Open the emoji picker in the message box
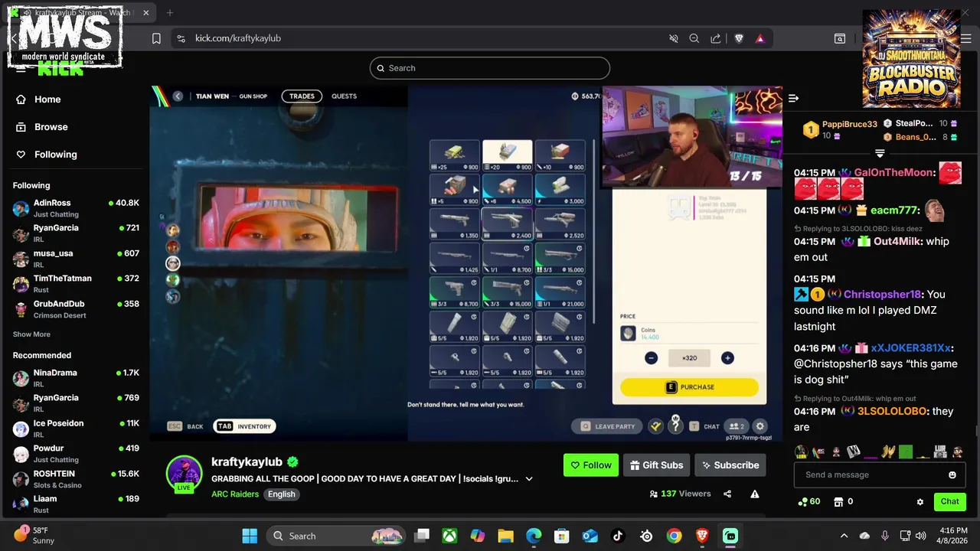The width and height of the screenshot is (980, 551). (952, 475)
